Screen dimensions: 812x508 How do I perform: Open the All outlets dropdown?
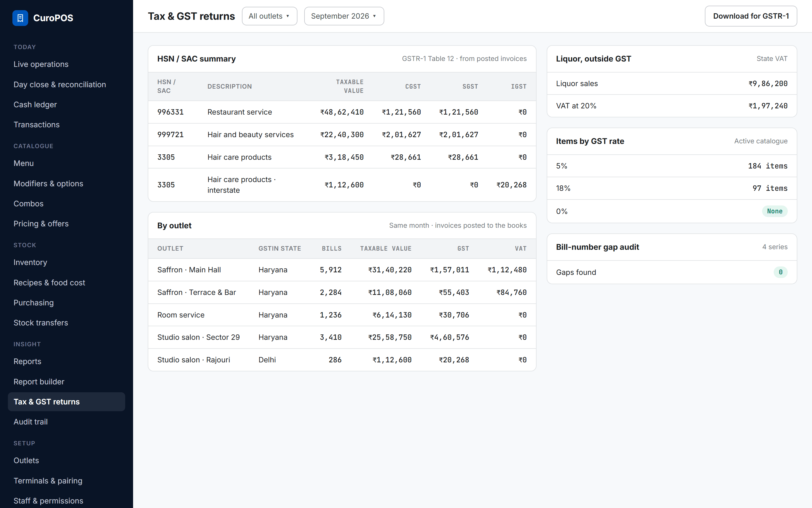270,16
